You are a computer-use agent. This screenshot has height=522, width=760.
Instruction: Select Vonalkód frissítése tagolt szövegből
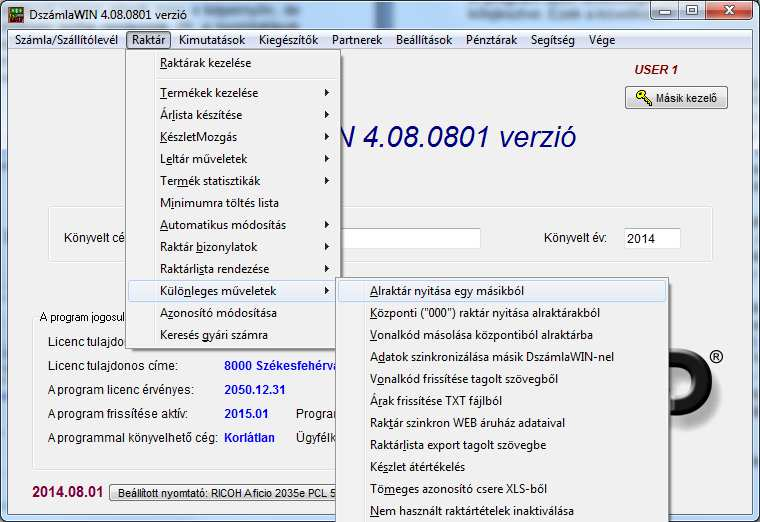[502, 379]
